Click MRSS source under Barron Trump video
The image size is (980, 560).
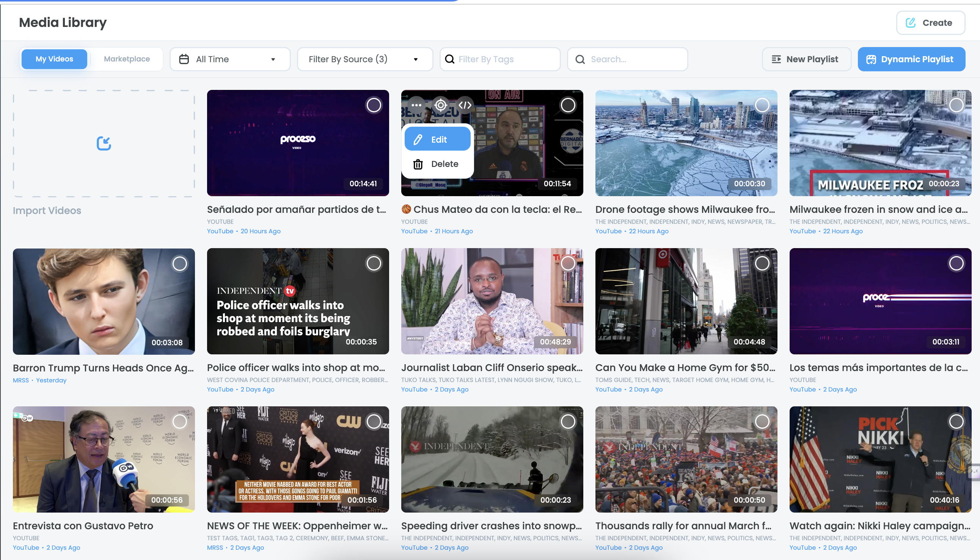coord(21,381)
